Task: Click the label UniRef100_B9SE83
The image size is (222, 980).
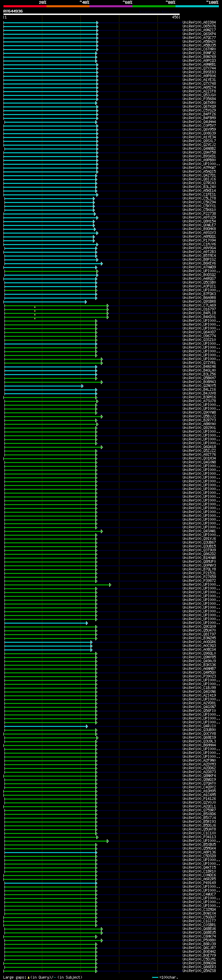Action: pyautogui.click(x=199, y=72)
